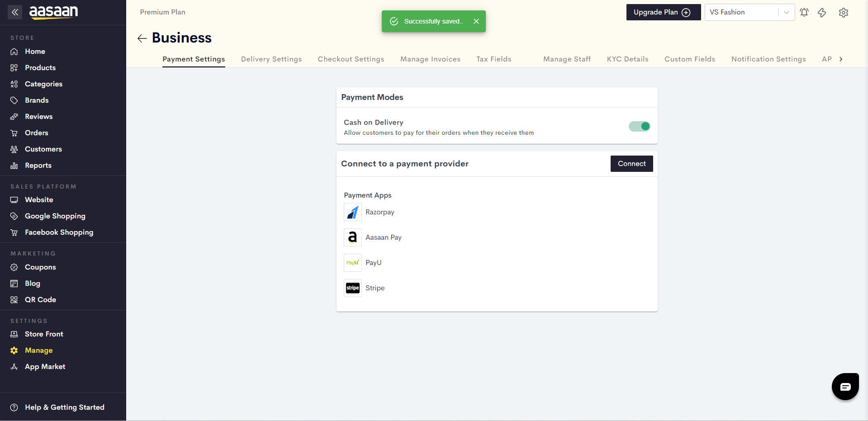Click Connect payment provider button
The image size is (868, 421).
[631, 164]
